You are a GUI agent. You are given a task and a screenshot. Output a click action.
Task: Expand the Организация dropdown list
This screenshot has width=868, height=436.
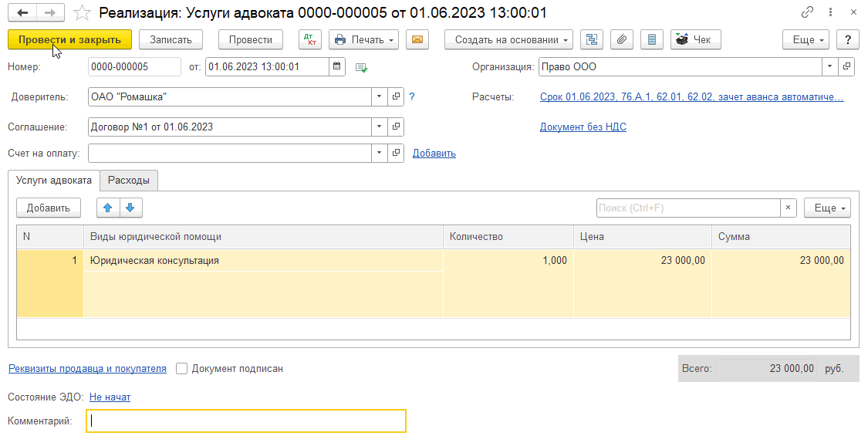click(x=829, y=66)
